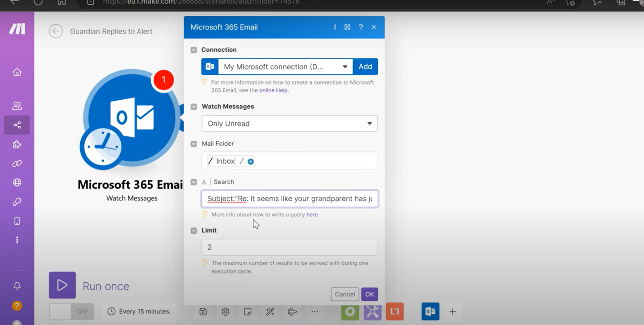The height and width of the screenshot is (325, 644).
Task: Open scenario settings gear in bottom toolbar
Action: (226, 312)
